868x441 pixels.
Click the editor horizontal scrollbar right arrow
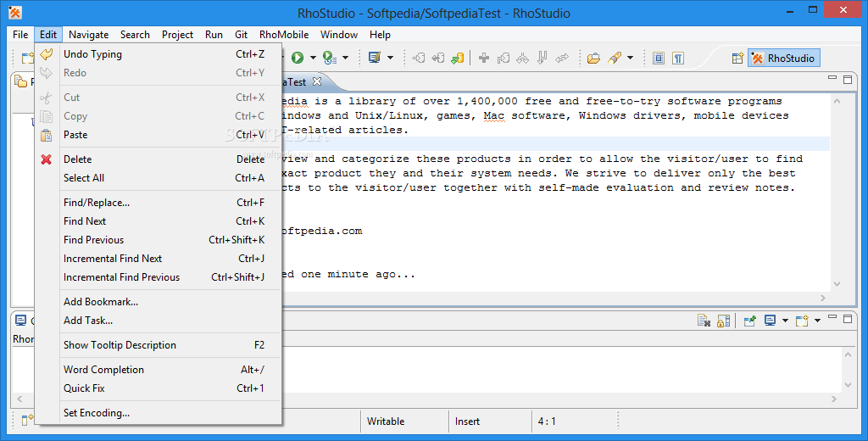823,298
